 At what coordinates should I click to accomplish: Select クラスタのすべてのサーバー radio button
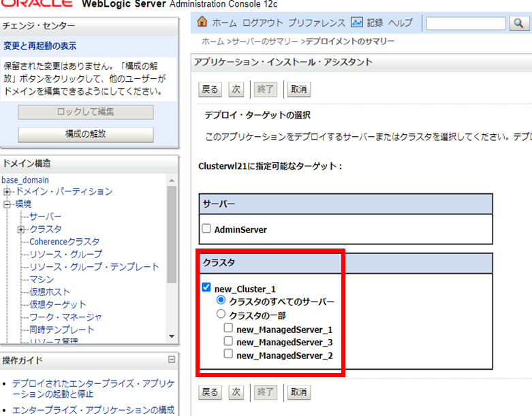[221, 300]
